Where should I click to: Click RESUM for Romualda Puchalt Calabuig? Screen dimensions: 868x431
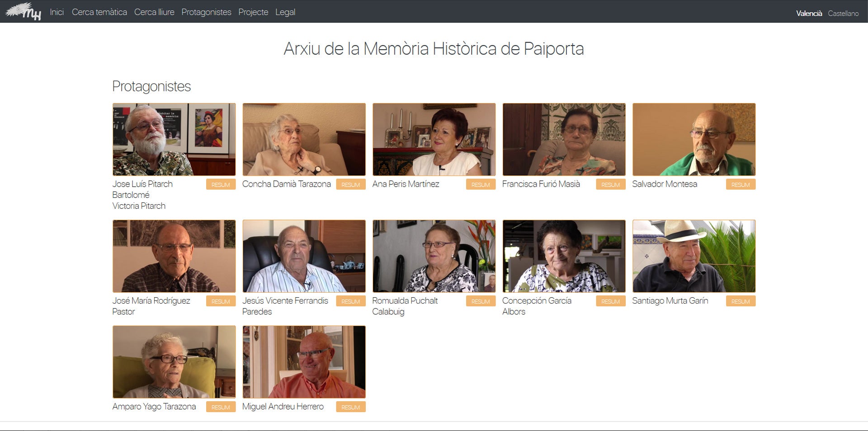click(x=481, y=300)
